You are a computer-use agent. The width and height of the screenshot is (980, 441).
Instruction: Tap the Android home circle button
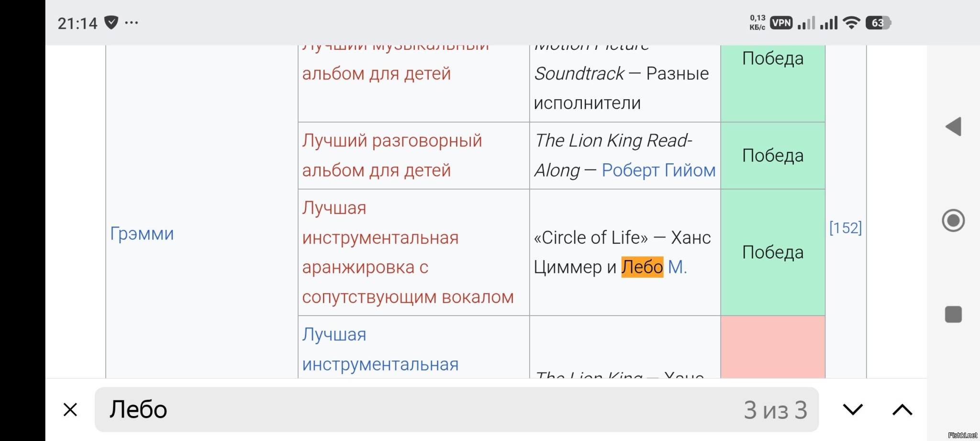point(953,221)
